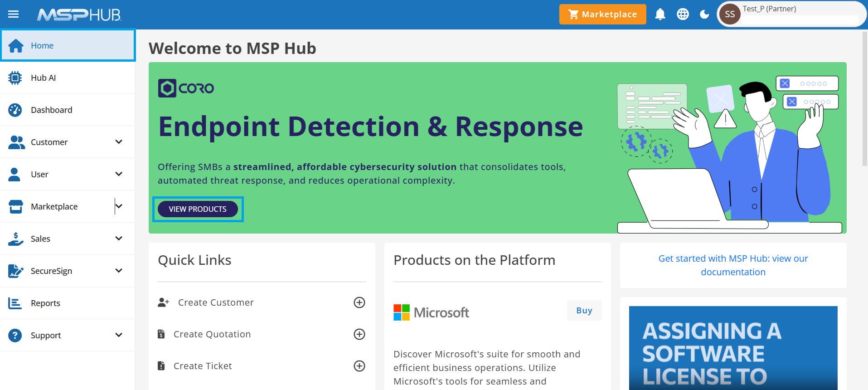Click the Create Customer quick link
Image resolution: width=868 pixels, height=390 pixels.
(x=216, y=302)
